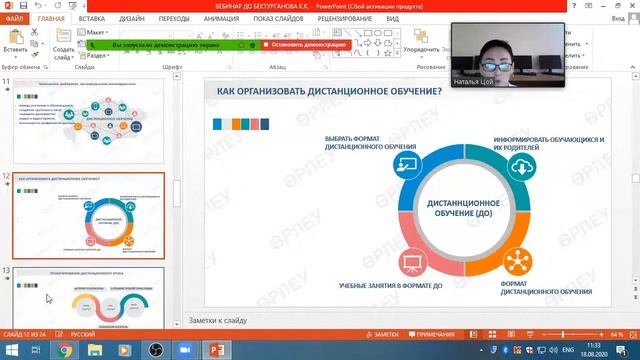Click zoom in plus in status bar
This screenshot has width=640, height=360.
(601, 334)
